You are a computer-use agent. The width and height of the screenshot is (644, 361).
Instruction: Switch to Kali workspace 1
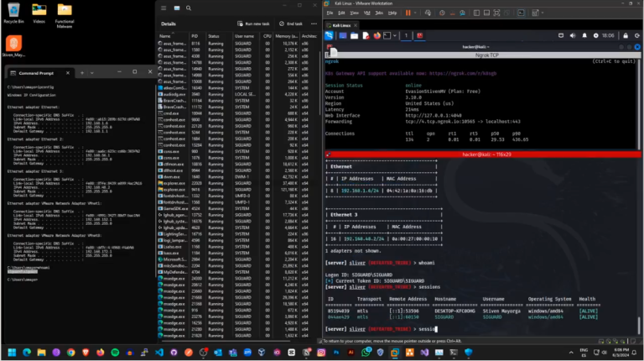tap(406, 36)
